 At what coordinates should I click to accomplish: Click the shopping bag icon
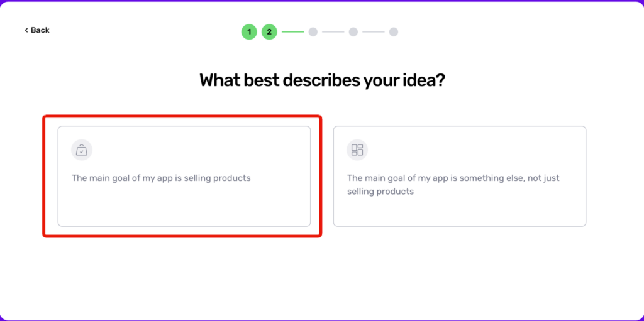82,150
